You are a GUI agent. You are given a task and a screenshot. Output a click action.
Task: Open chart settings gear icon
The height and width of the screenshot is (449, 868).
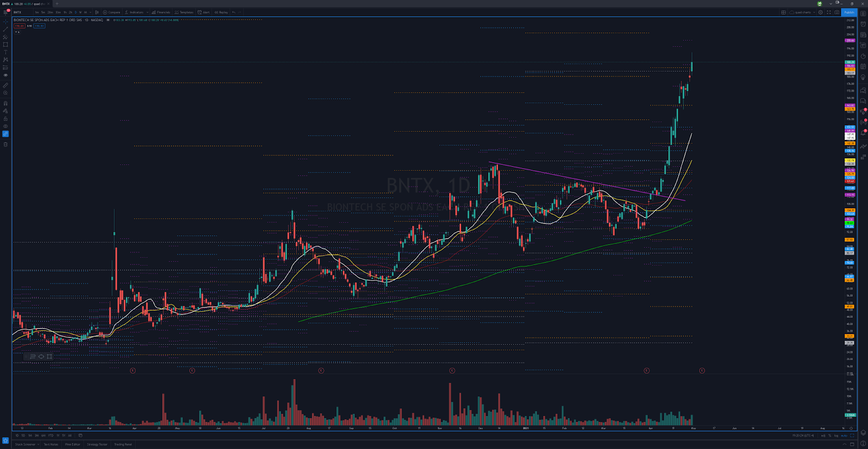820,12
